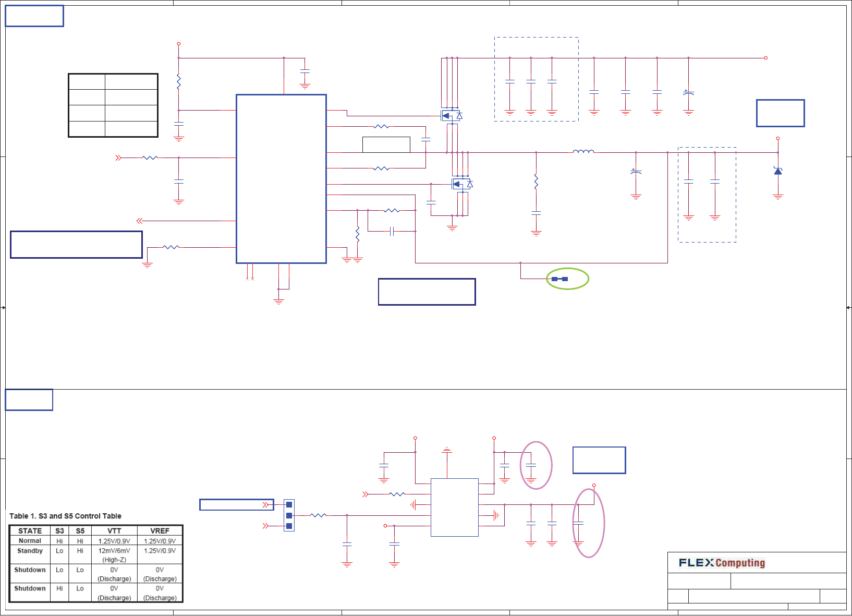Click the three-pin header connector symbol
Screen dimensions: 852x616
(x=289, y=515)
